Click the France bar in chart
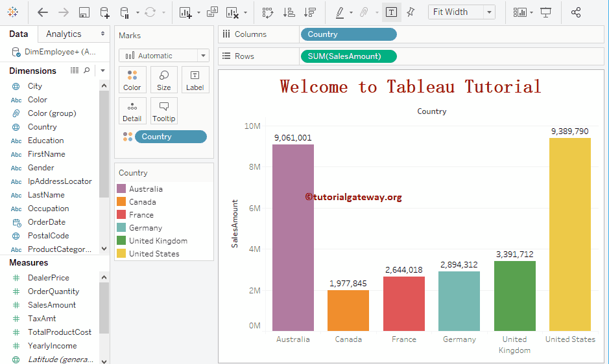The width and height of the screenshot is (609, 364). [x=404, y=304]
